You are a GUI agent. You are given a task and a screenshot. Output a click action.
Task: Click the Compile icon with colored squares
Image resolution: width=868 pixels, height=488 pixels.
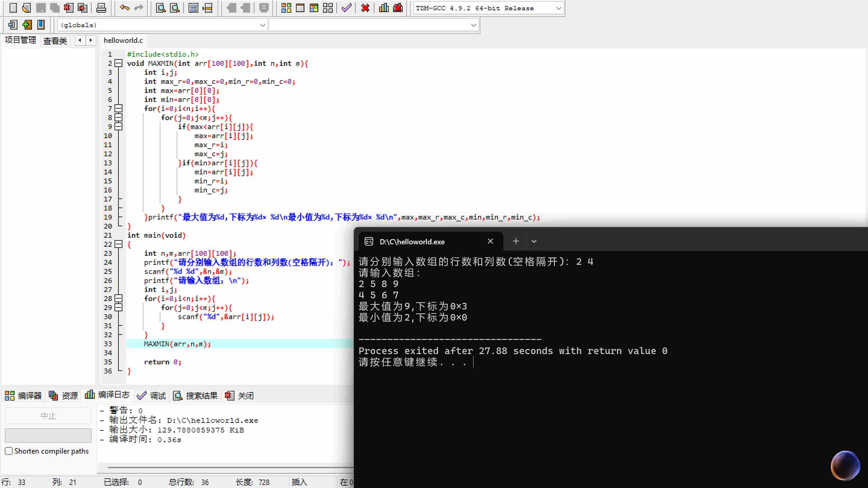286,8
